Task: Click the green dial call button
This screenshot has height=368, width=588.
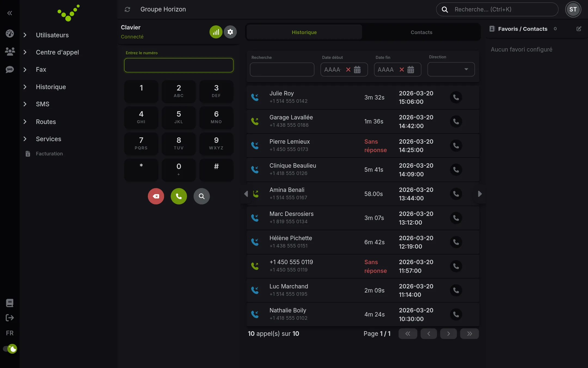Action: (179, 196)
